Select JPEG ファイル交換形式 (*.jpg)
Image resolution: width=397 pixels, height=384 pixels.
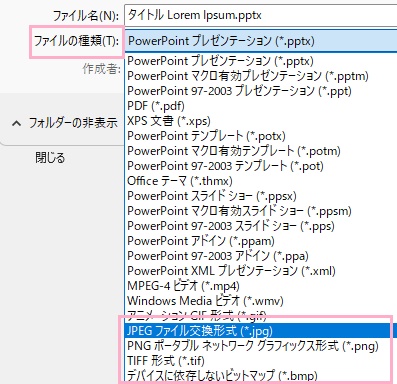[x=261, y=331]
